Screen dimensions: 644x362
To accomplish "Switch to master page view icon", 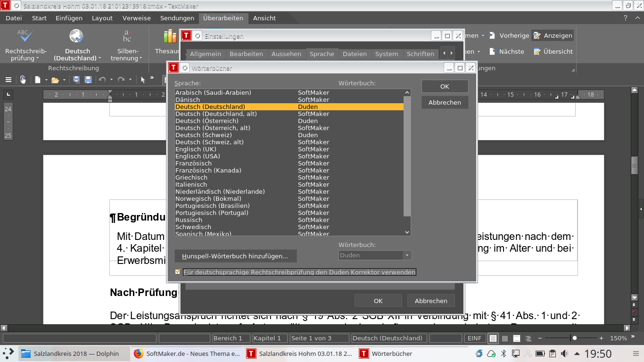I will point(517,338).
